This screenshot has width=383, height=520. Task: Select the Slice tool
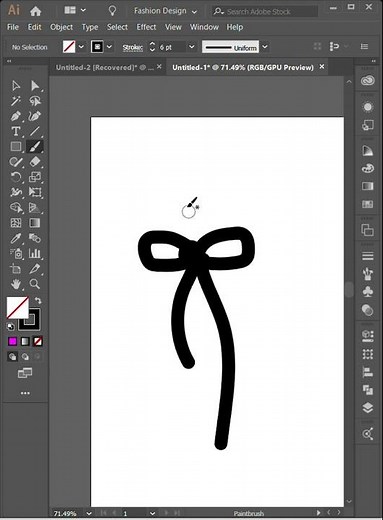(35, 269)
